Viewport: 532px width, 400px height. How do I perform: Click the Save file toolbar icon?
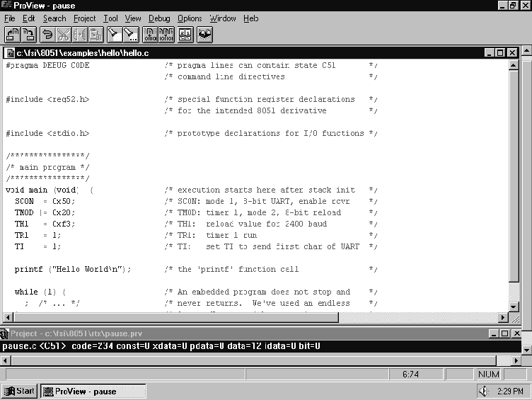(x=29, y=33)
